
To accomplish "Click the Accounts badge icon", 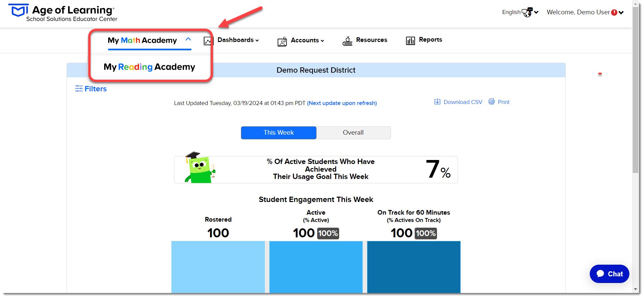I will (x=282, y=41).
